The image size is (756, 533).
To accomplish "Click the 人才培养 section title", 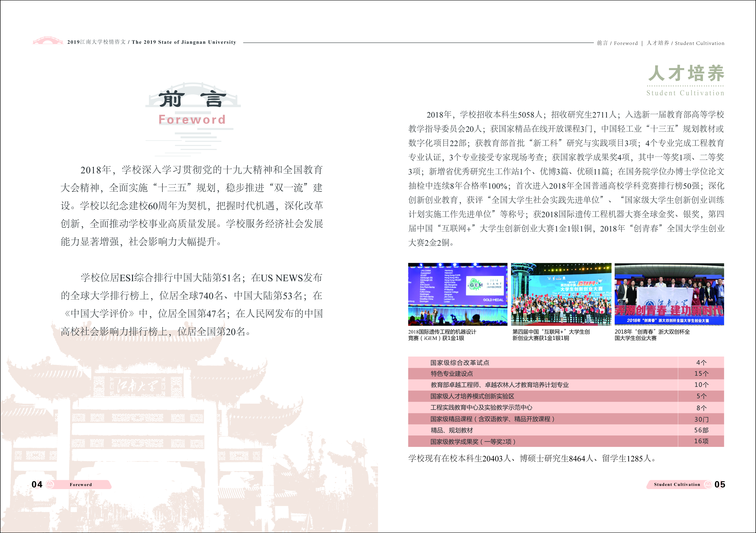I will (686, 73).
